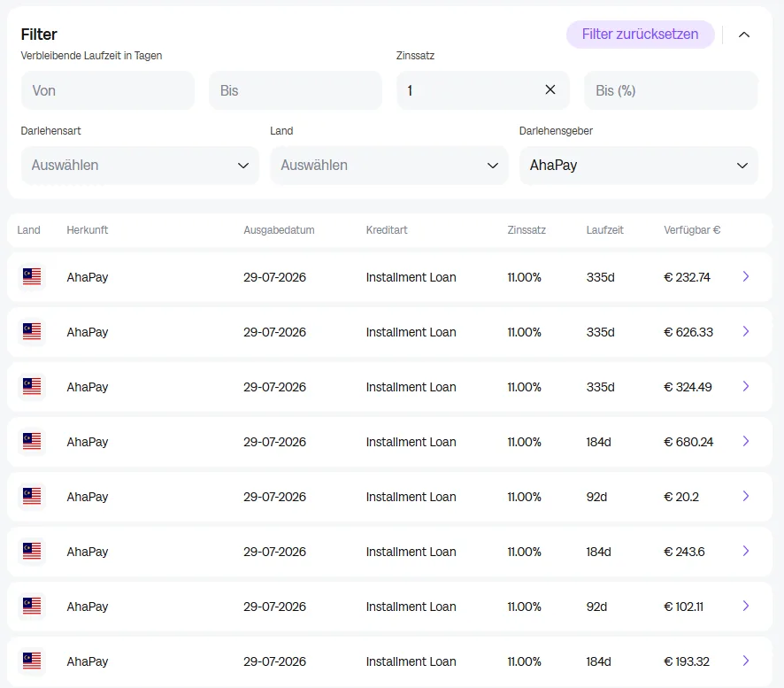
Task: Select the € 193.32 available amount
Action: 687,661
